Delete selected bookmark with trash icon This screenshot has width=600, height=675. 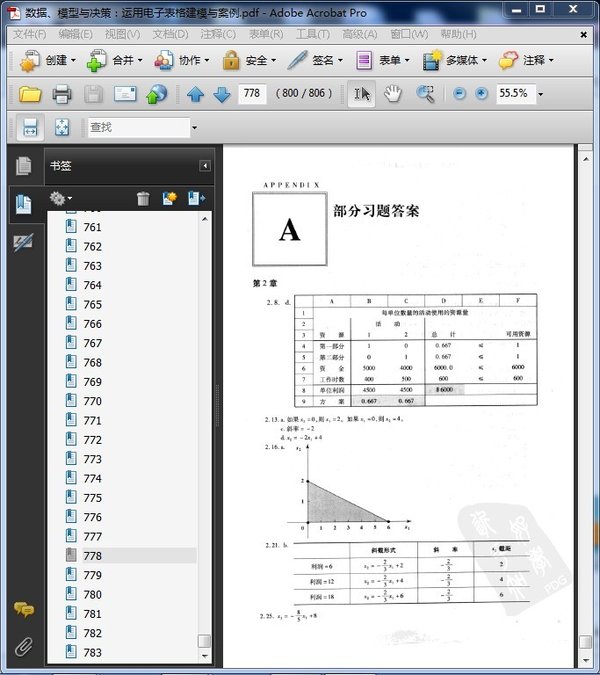pos(143,199)
